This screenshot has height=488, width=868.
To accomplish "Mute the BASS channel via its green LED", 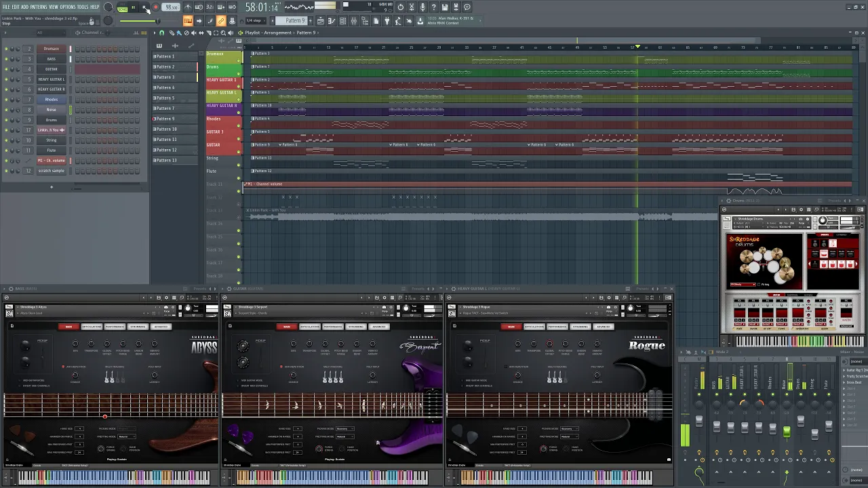I will [6, 59].
